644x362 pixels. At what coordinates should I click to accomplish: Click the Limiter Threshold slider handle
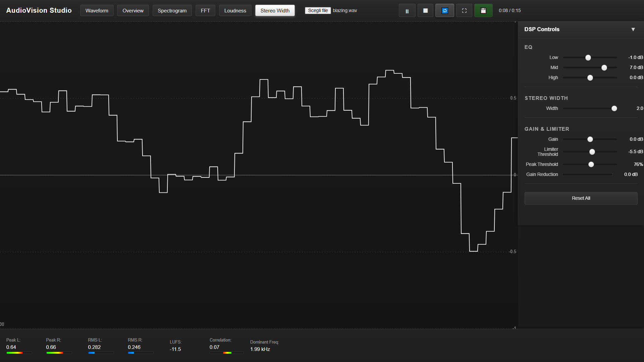[592, 152]
